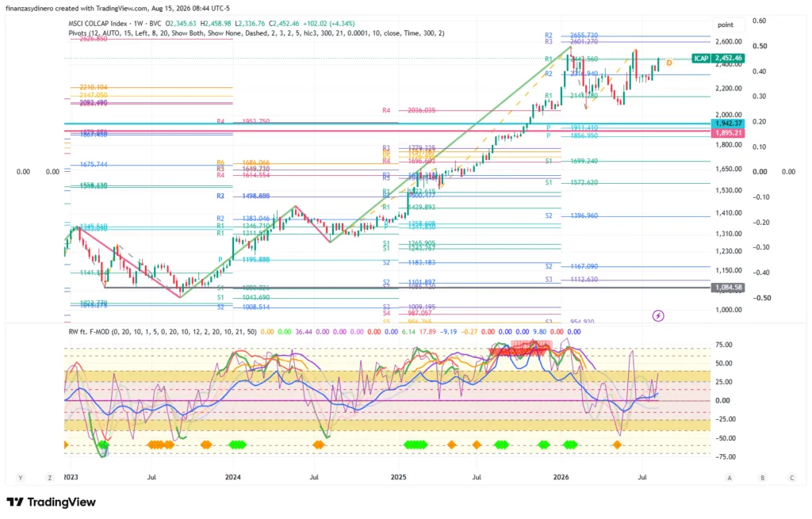Image resolution: width=812 pixels, height=519 pixels.
Task: Click the R3 2601.270 pivot label
Action: 571,42
